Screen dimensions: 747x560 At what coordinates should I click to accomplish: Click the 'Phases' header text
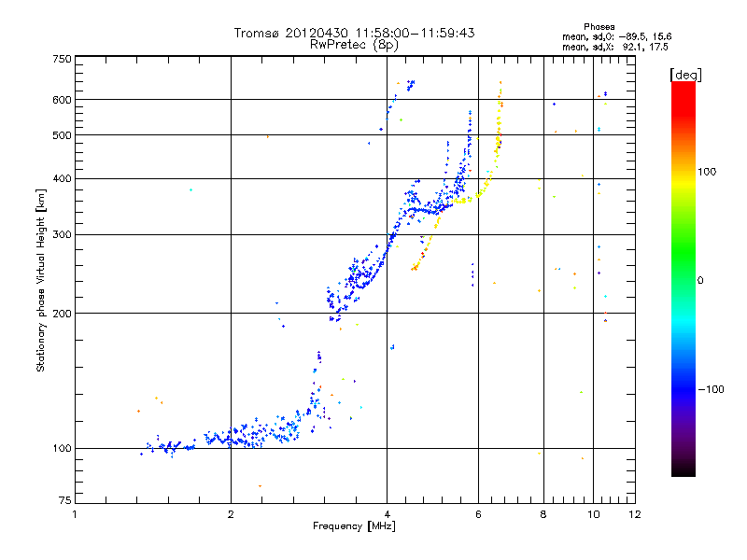599,27
